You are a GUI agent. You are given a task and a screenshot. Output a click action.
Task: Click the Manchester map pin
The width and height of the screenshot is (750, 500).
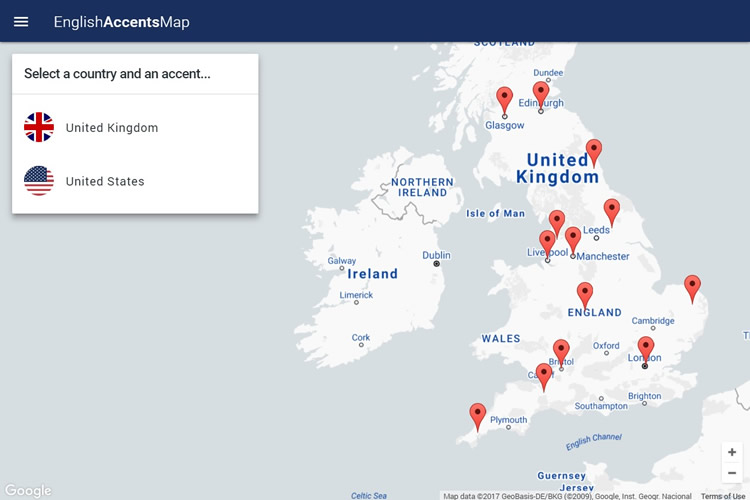[573, 239]
